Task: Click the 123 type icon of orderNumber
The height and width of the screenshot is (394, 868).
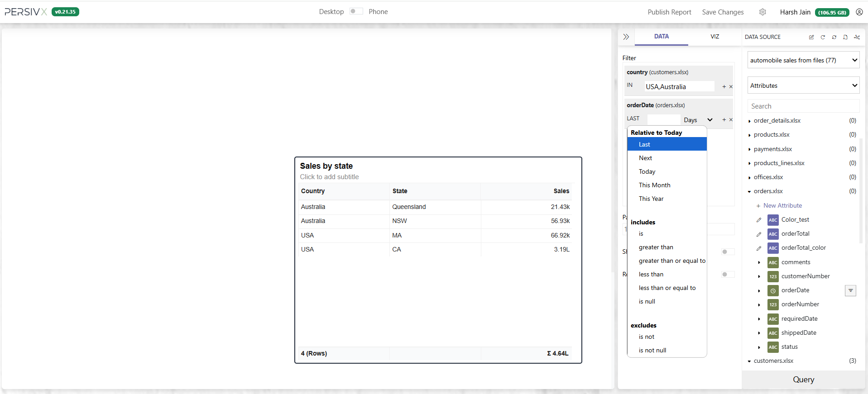Action: pos(773,304)
